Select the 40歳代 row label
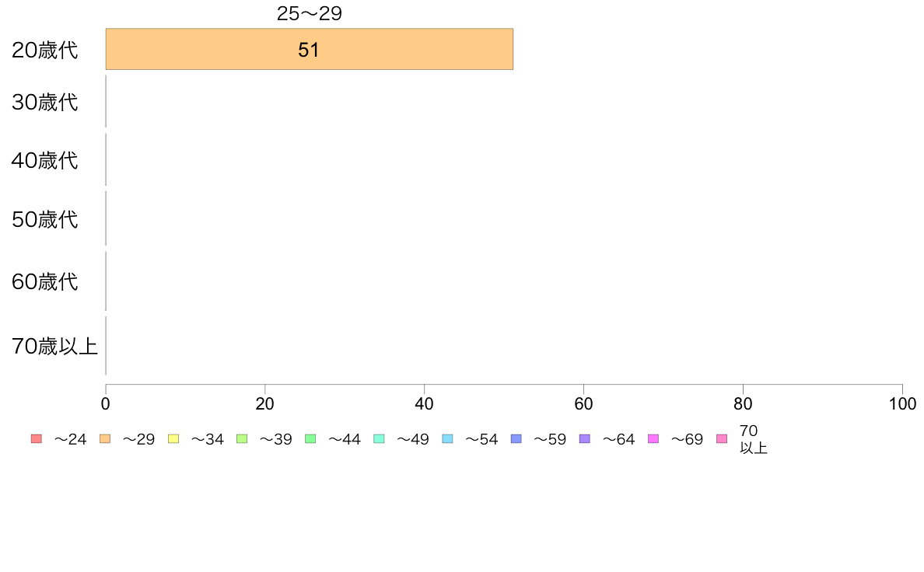 (x=45, y=160)
